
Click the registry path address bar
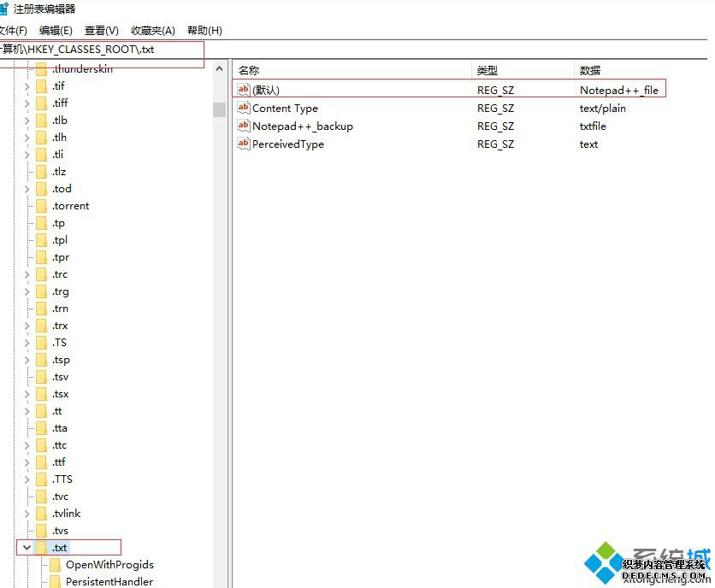(x=342, y=50)
